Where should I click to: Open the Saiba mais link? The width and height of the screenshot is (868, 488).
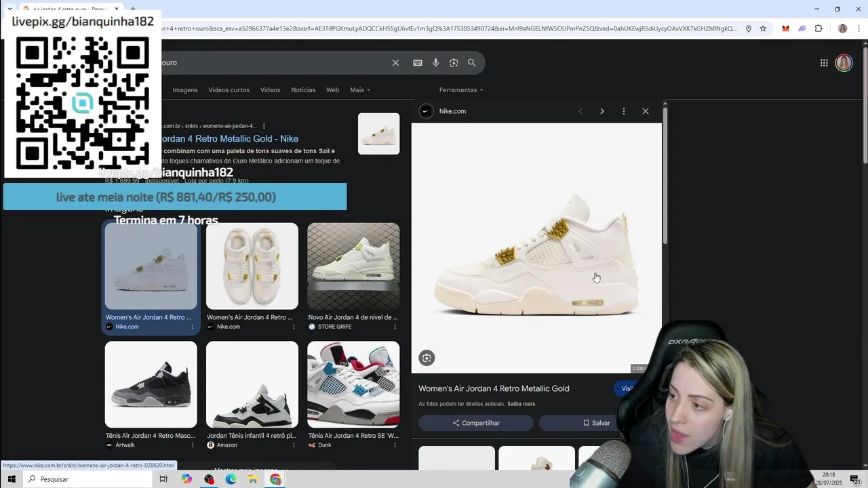(521, 404)
